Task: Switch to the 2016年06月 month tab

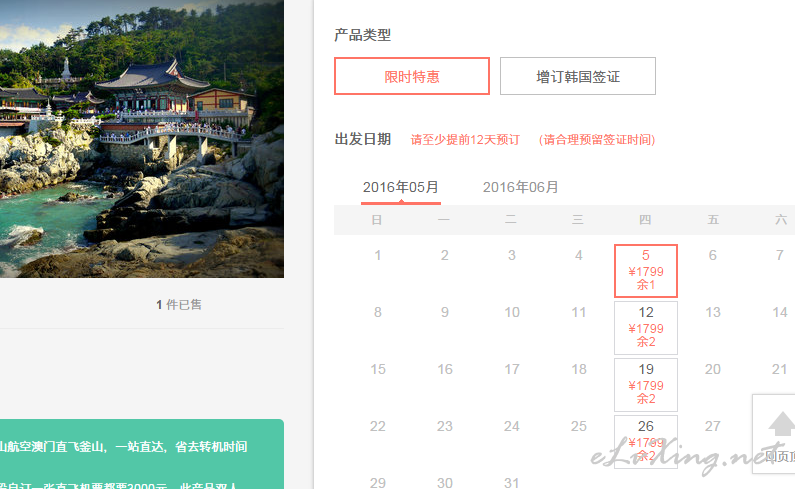Action: [x=520, y=187]
